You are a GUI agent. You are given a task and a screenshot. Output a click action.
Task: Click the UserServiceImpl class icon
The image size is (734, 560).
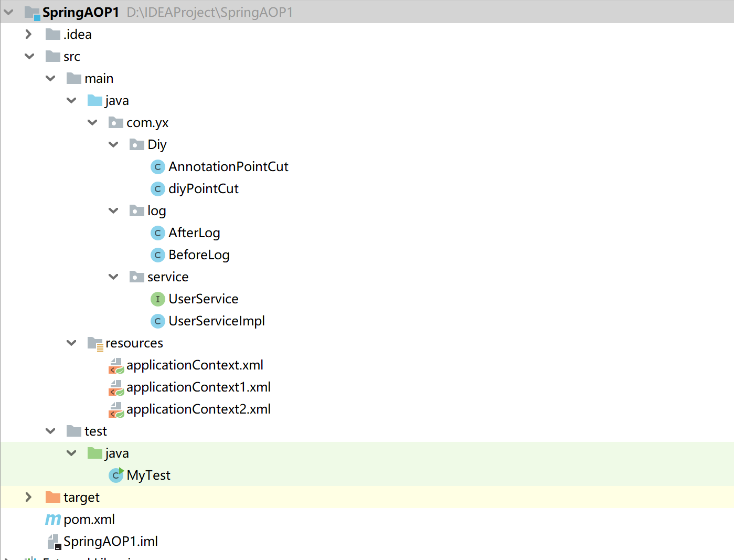pyautogui.click(x=158, y=321)
